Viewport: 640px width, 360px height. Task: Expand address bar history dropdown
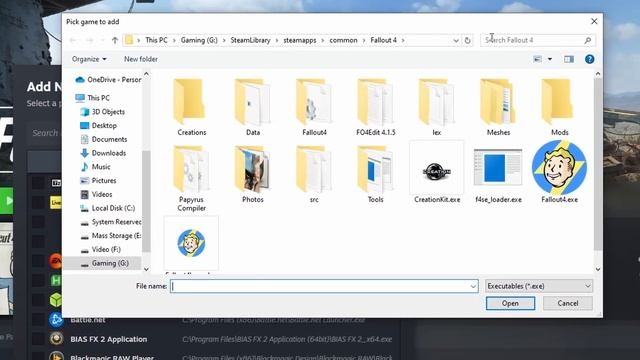click(x=456, y=40)
